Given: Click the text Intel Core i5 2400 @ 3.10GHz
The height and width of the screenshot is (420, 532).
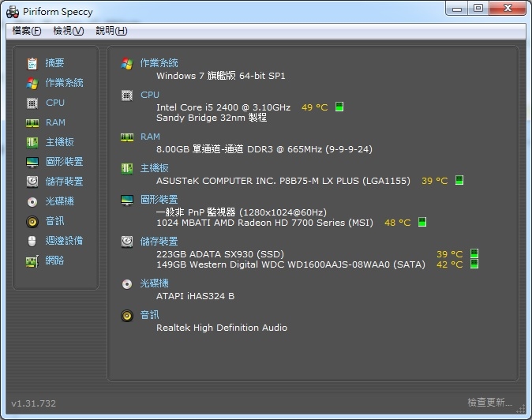Looking at the screenshot, I should (223, 107).
